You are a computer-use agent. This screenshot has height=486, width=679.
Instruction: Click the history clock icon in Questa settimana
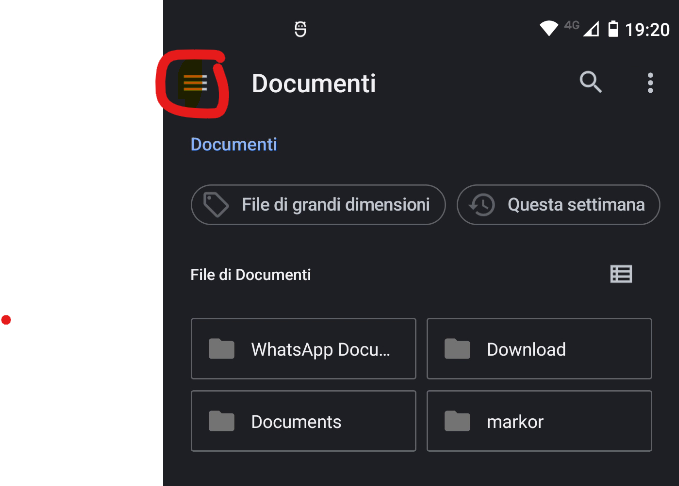point(482,205)
